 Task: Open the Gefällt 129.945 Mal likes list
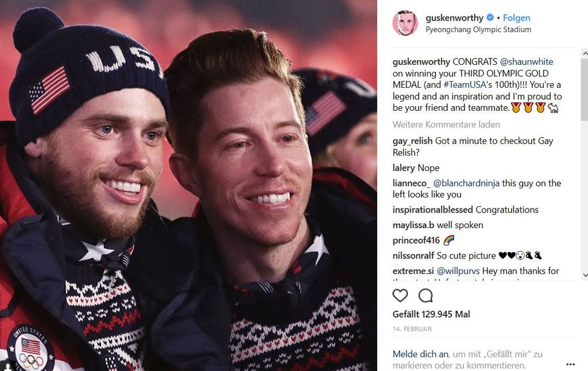pyautogui.click(x=431, y=314)
